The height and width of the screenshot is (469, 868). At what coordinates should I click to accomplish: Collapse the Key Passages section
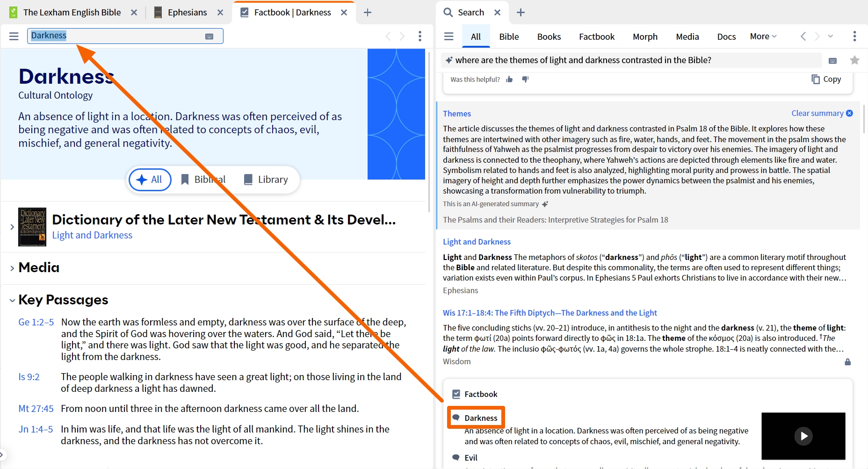point(12,301)
